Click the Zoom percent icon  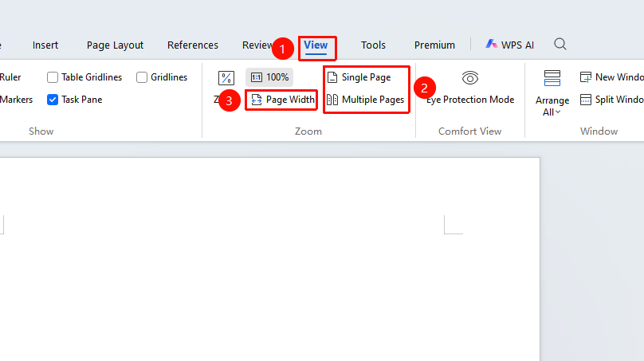[226, 77]
